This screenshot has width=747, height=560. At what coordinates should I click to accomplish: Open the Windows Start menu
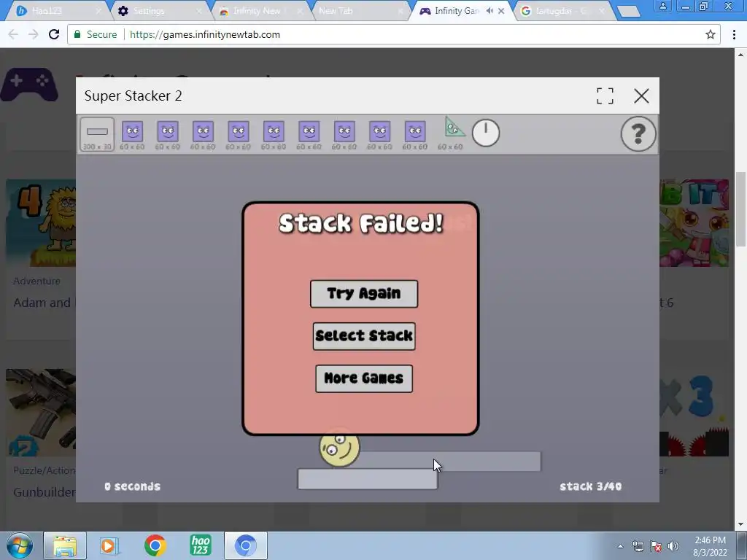click(19, 545)
